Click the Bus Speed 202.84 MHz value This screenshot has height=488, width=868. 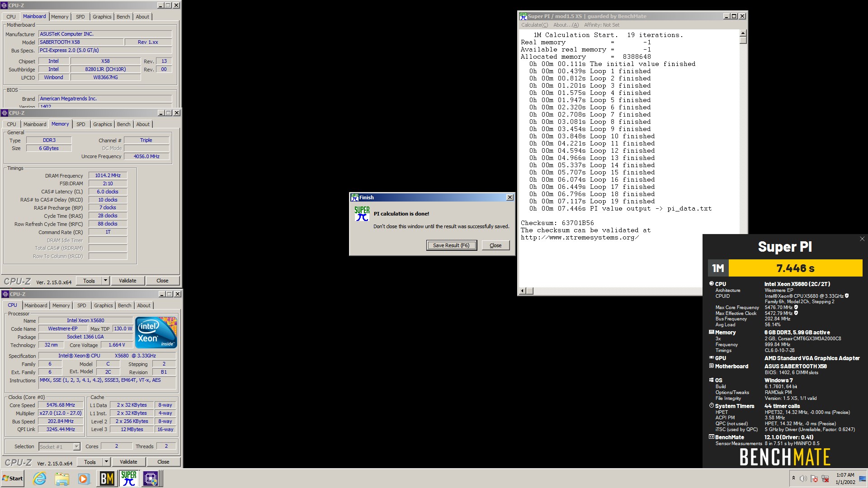[x=61, y=421]
